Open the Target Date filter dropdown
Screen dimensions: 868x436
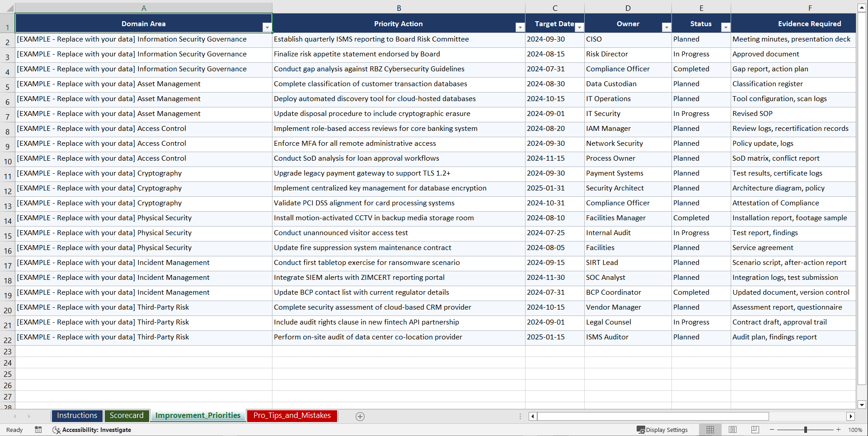580,28
